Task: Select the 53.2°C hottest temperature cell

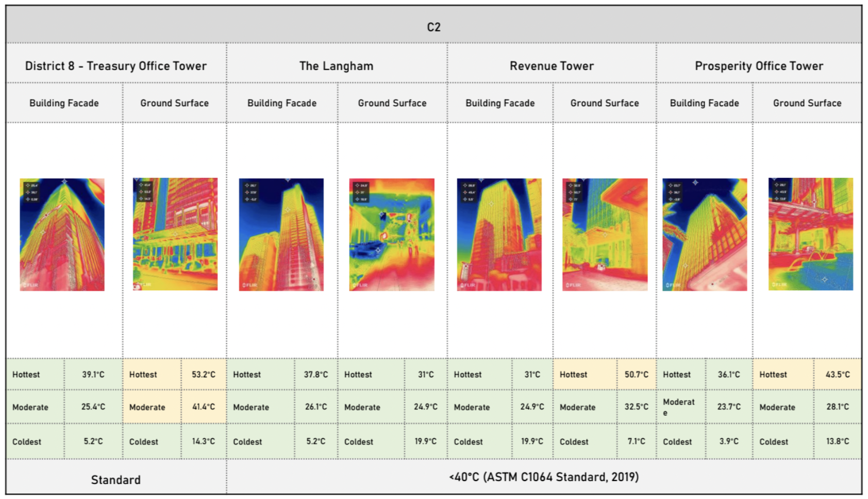Action: [x=204, y=374]
